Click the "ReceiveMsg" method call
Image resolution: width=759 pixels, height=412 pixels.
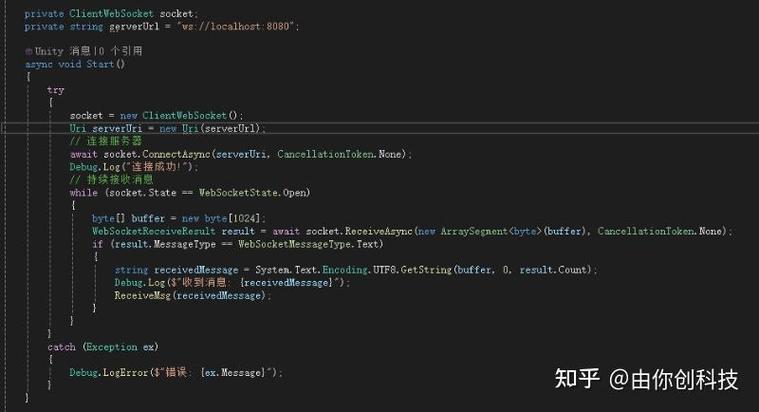coord(142,295)
